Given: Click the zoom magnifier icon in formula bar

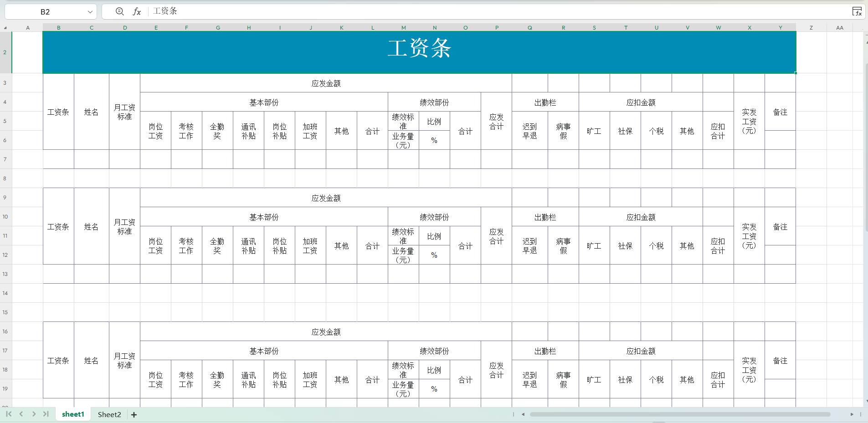Looking at the screenshot, I should coord(119,11).
